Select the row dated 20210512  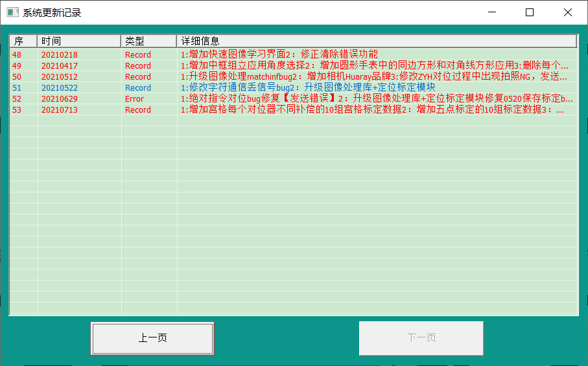[59, 77]
